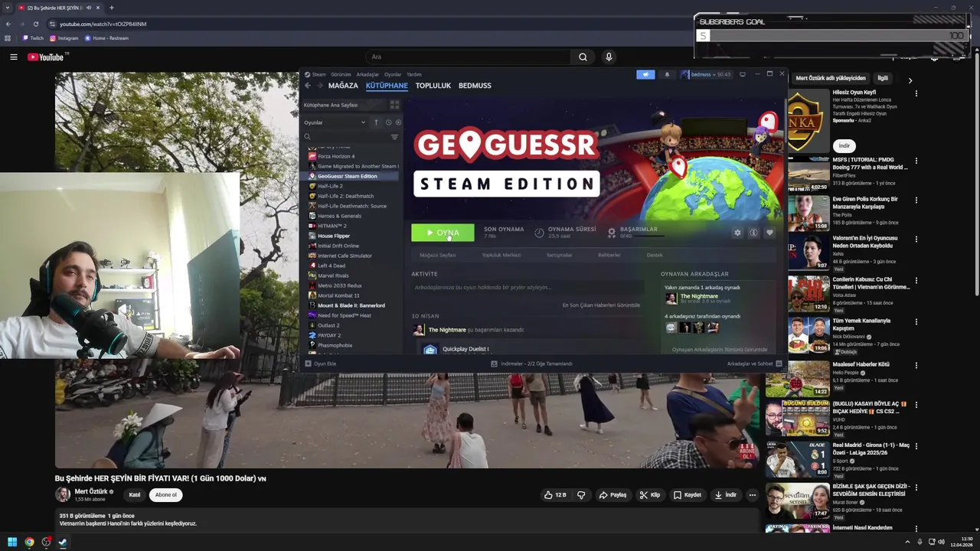
Task: Open Oyunlar menu in Steam menu bar
Action: pos(393,74)
